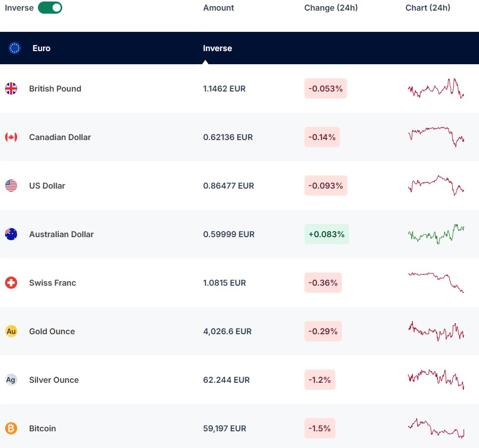479x448 pixels.
Task: Open the Australian Dollar green 24h chart
Action: click(436, 234)
